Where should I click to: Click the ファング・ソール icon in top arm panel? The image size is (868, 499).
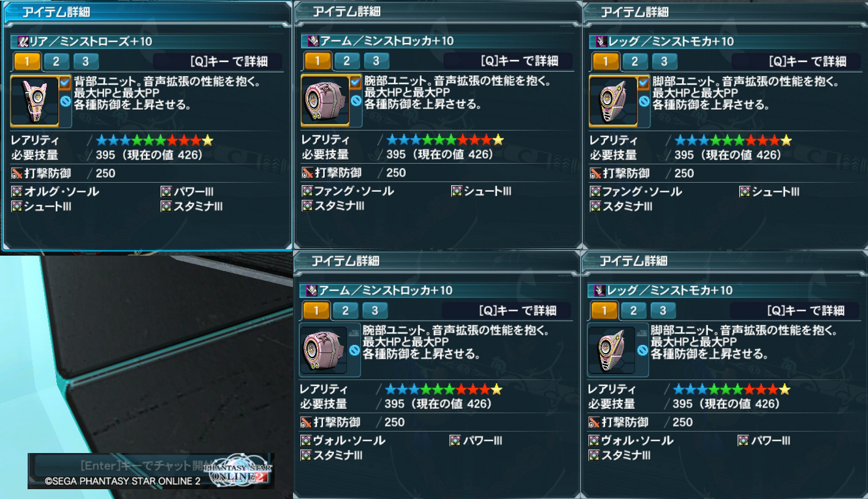pyautogui.click(x=307, y=191)
